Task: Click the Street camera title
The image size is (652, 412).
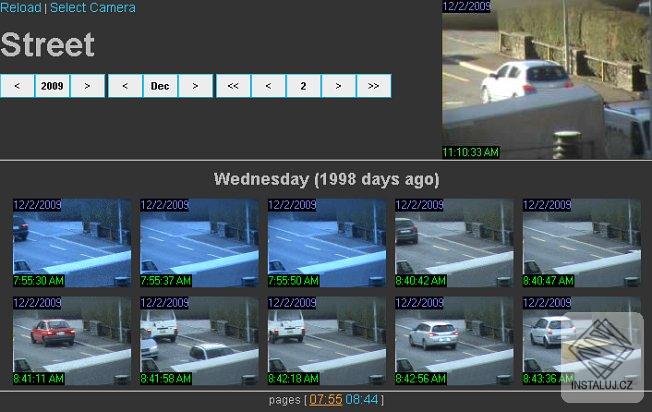Action: tap(47, 44)
